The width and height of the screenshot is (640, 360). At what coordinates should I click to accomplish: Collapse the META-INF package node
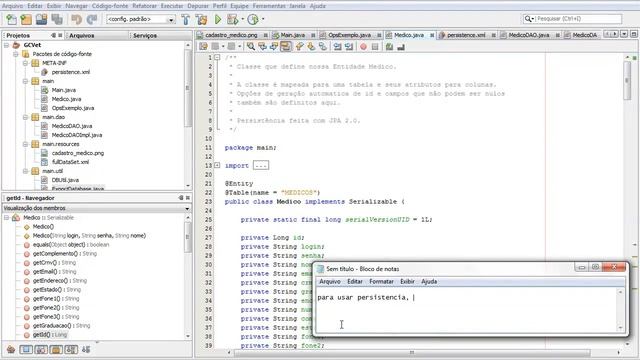pyautogui.click(x=25, y=63)
